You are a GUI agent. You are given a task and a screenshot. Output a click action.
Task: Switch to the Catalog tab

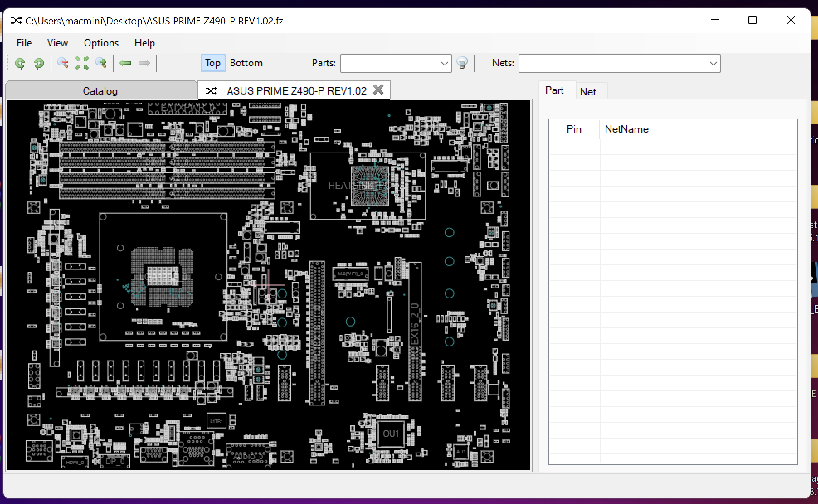pyautogui.click(x=101, y=91)
